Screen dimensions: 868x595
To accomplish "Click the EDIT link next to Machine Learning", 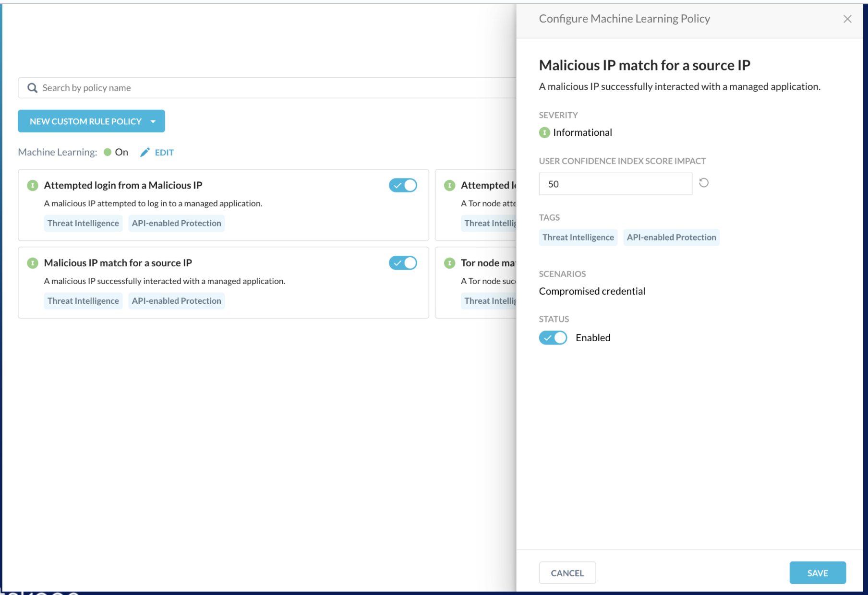I will (164, 152).
